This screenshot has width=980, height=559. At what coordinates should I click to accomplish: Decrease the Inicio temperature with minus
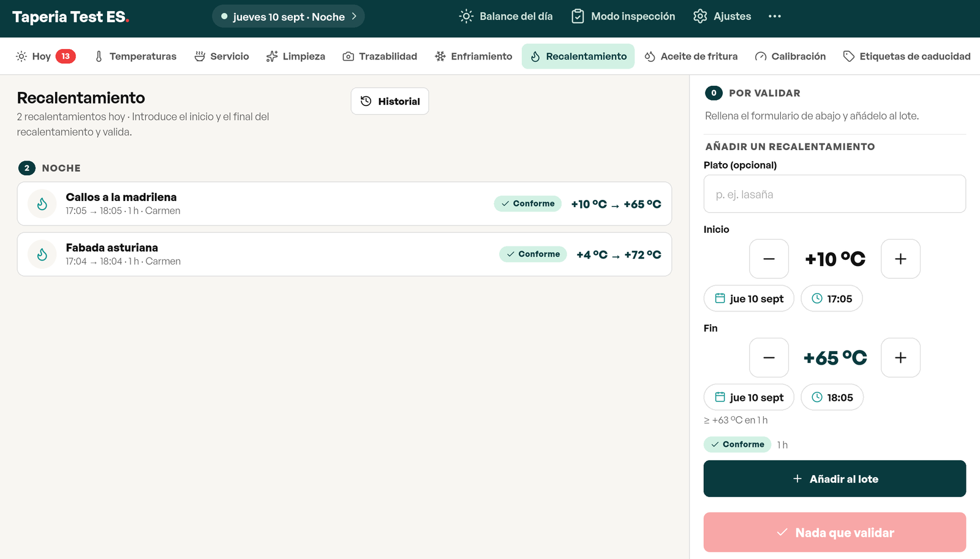click(x=769, y=259)
